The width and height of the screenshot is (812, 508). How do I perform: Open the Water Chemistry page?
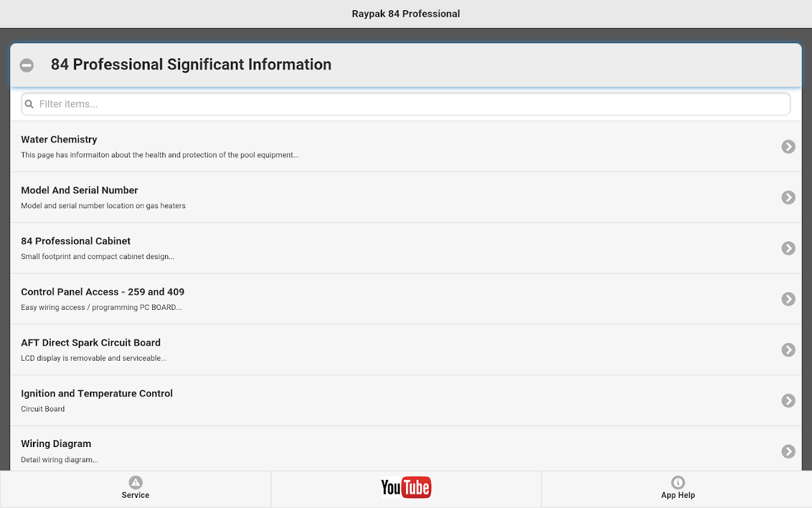tap(406, 147)
